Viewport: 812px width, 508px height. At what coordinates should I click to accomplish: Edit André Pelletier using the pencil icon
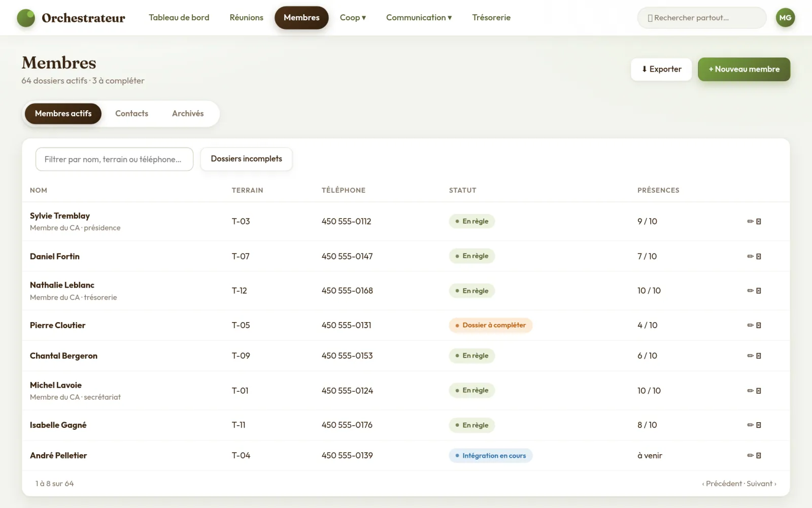tap(750, 456)
